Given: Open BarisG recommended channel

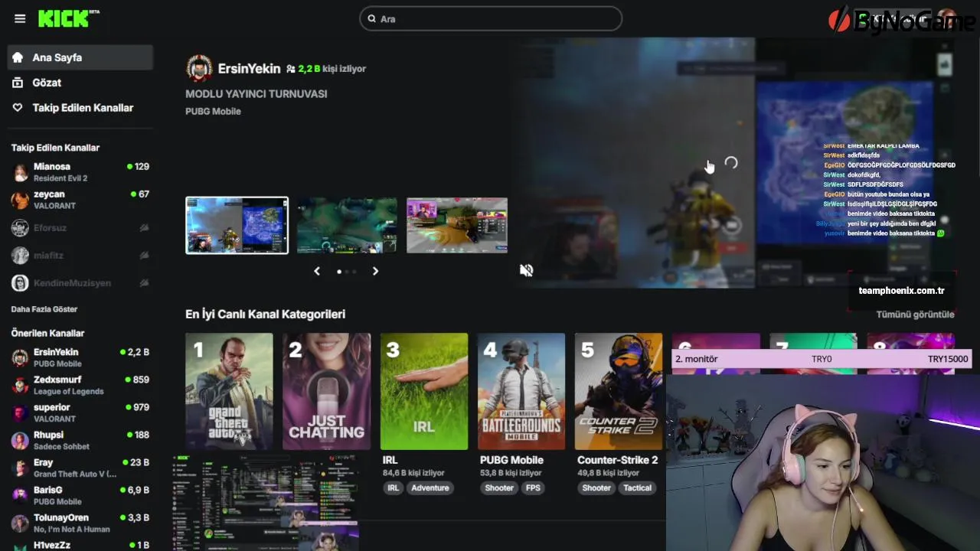Looking at the screenshot, I should [x=80, y=495].
